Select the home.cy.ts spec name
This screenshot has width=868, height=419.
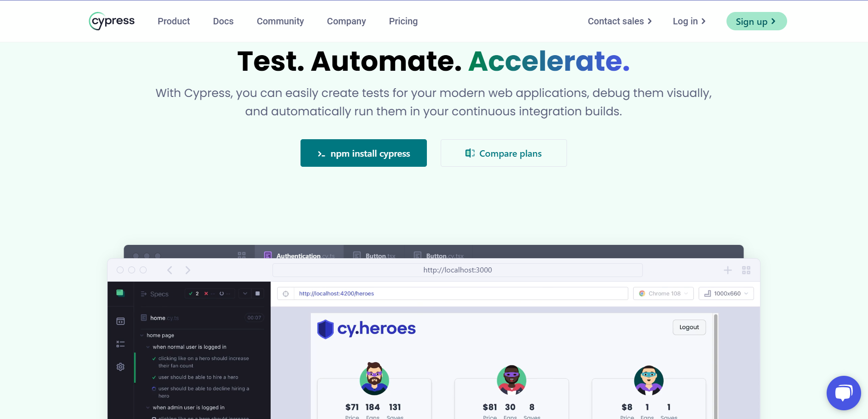tap(165, 318)
